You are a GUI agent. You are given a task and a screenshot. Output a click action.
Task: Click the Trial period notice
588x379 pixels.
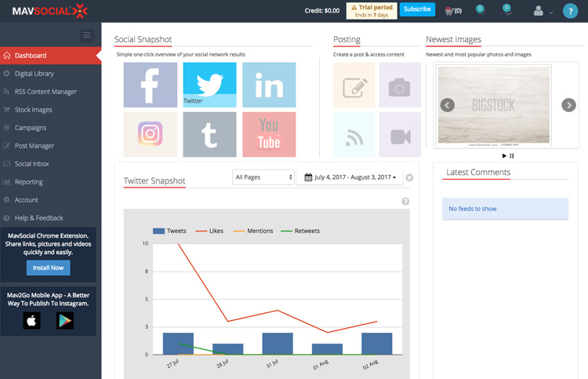click(372, 11)
